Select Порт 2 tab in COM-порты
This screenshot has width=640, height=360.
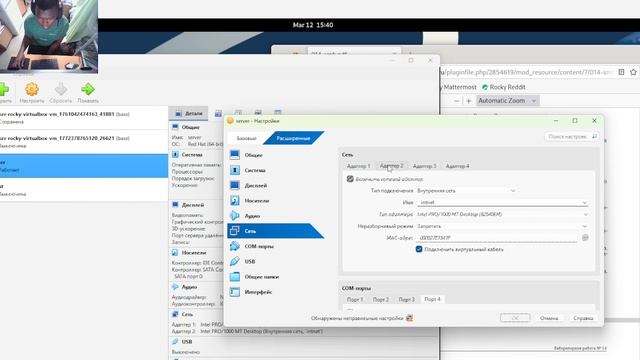380,299
